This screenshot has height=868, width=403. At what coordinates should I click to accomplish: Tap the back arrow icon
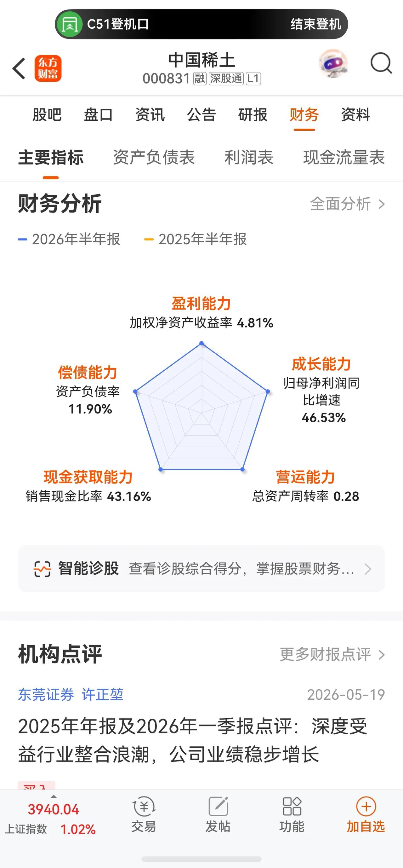click(19, 68)
